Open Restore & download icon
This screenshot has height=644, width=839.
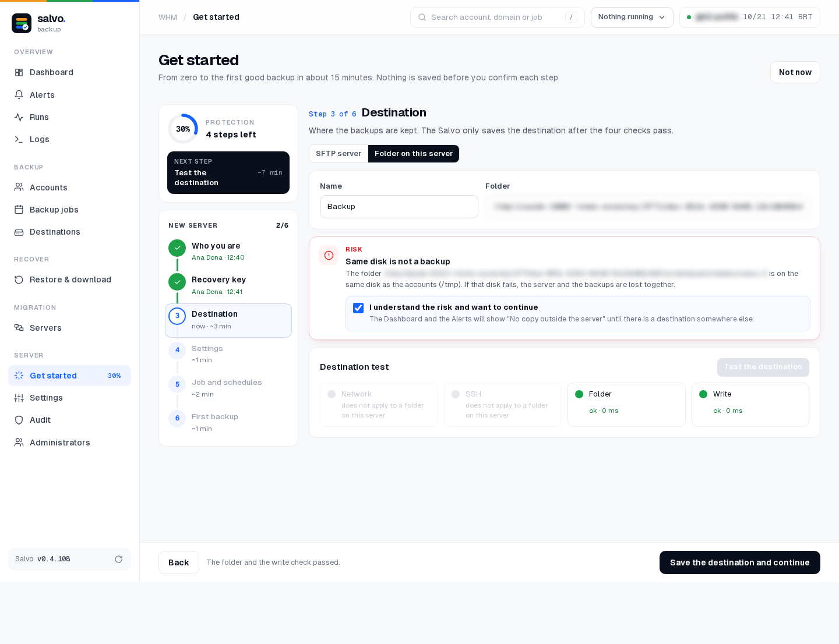(19, 279)
